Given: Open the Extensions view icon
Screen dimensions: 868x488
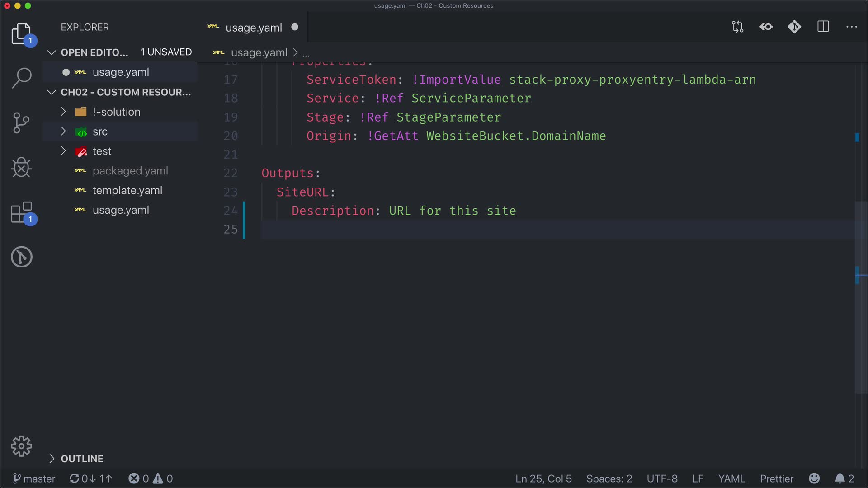Looking at the screenshot, I should tap(21, 212).
